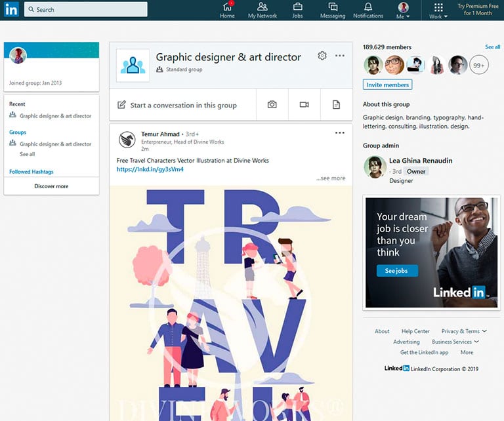Open the About footer link
The height and width of the screenshot is (421, 504).
pyautogui.click(x=382, y=331)
